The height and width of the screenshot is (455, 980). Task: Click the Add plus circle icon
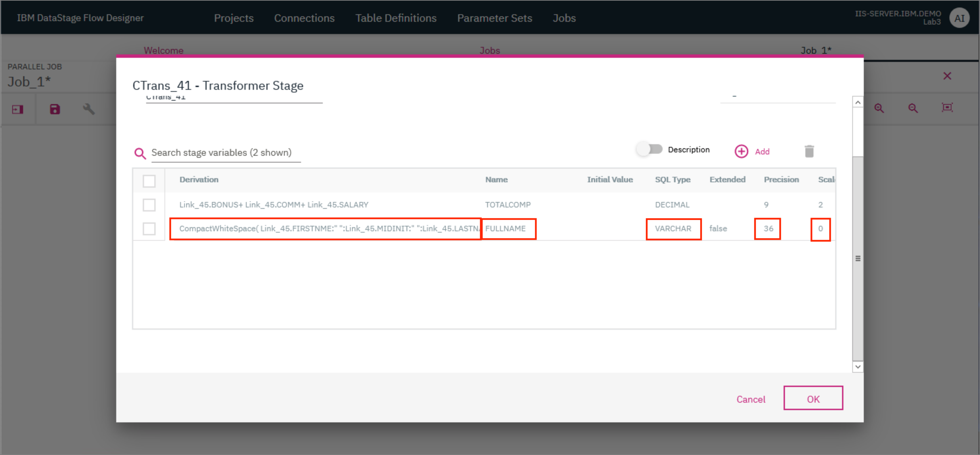[741, 151]
